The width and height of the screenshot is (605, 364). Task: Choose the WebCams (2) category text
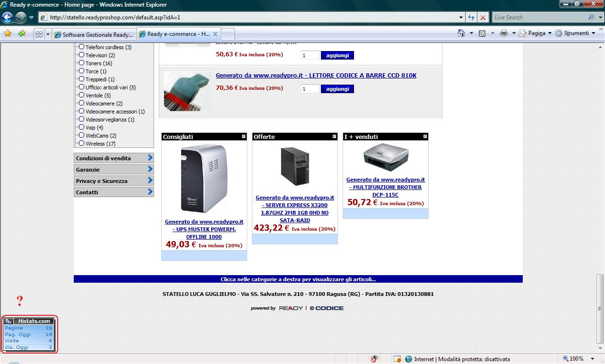(101, 136)
